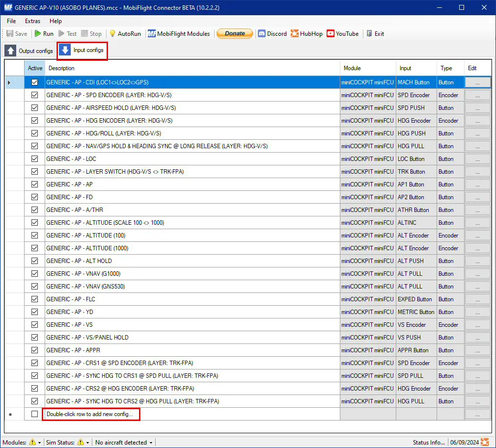
Task: Start the Run green play icon
Action: [38, 33]
